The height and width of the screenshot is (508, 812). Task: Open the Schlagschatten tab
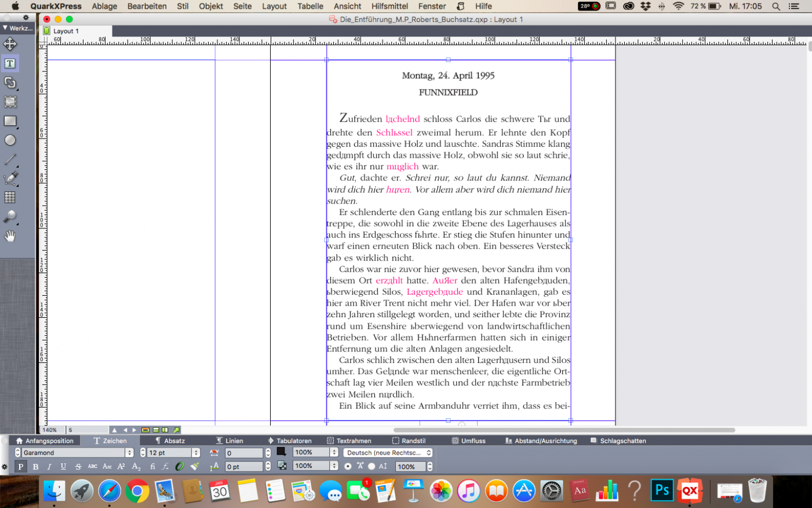tap(618, 441)
